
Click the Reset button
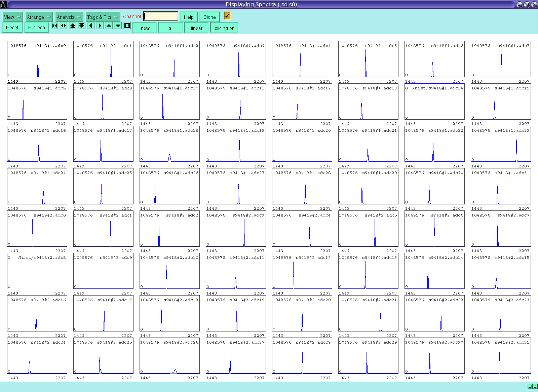click(12, 28)
